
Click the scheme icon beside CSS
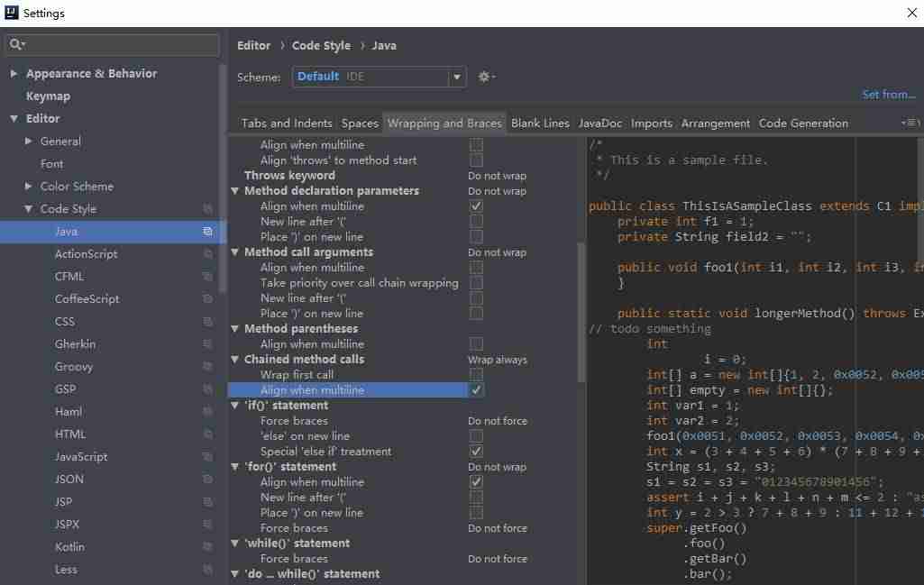pos(207,322)
